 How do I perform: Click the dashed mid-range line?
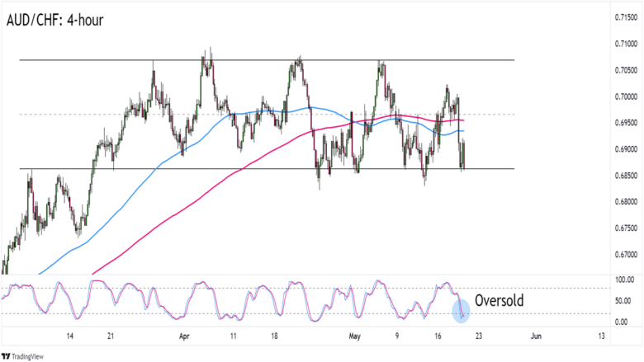point(267,115)
